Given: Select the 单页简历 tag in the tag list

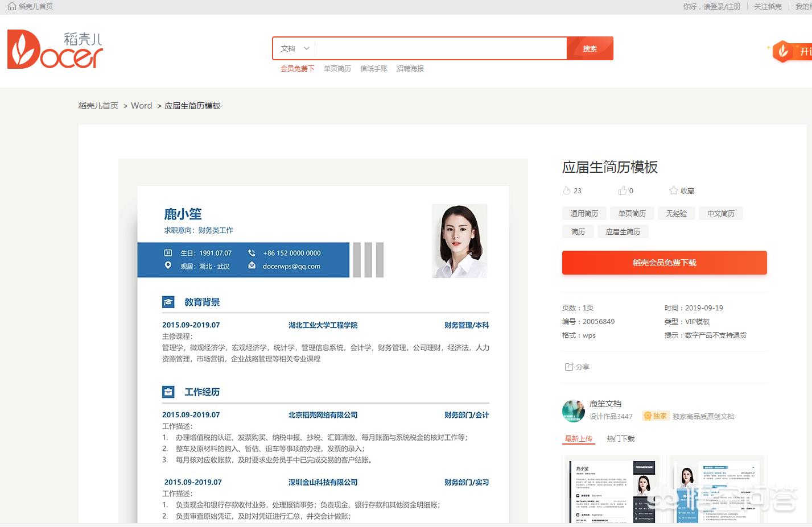Looking at the screenshot, I should (632, 213).
